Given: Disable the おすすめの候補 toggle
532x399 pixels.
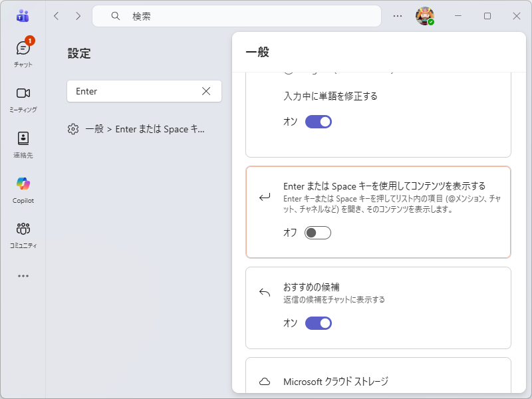Looking at the screenshot, I should coord(318,323).
